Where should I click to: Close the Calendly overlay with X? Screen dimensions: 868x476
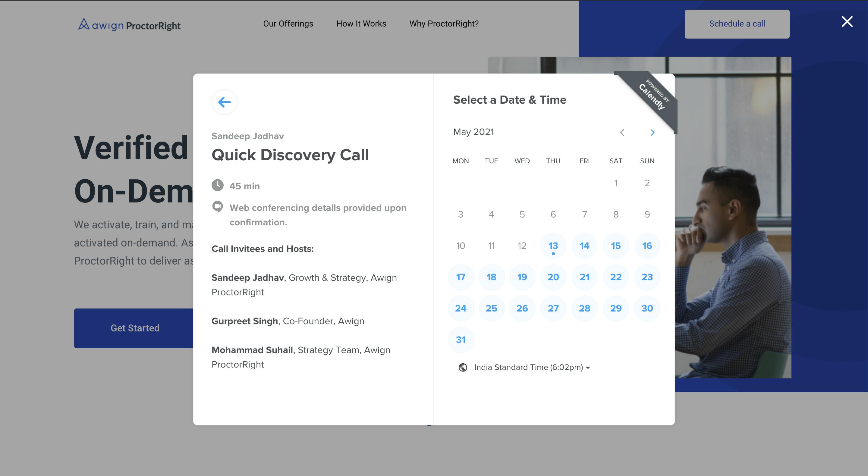coord(847,22)
